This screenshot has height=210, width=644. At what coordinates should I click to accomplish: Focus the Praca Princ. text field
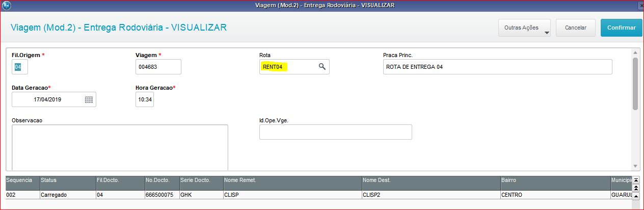(497, 67)
